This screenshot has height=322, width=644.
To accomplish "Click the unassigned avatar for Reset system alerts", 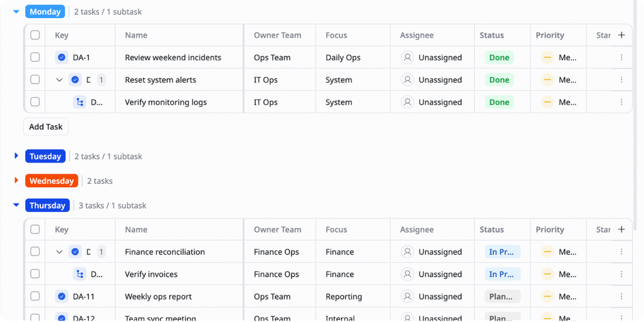I will pos(407,80).
